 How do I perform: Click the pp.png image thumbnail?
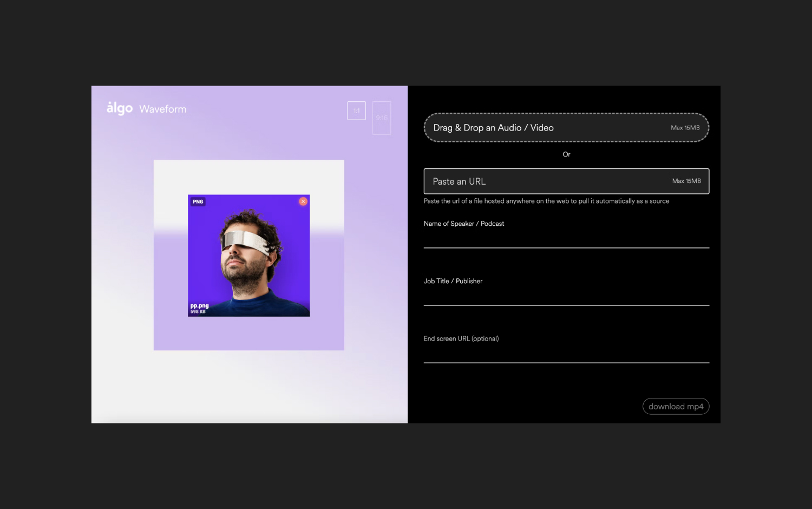pos(248,255)
